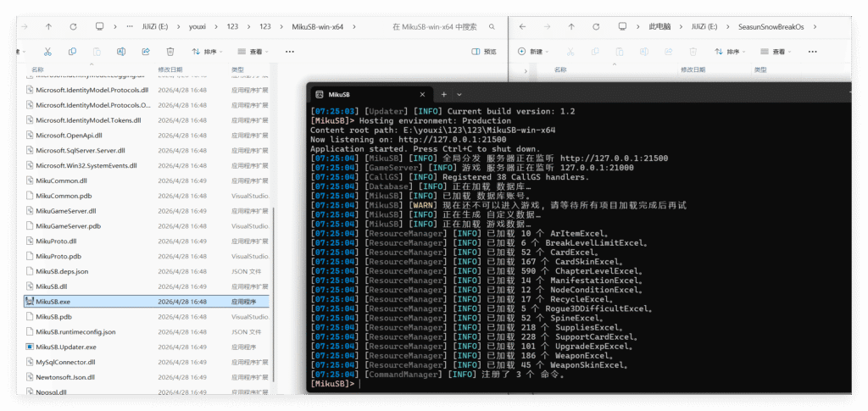Click Share icon in MikuSB-win-x64 Explorer toolbar
Image resolution: width=868 pixels, height=411 pixels.
coord(146,52)
